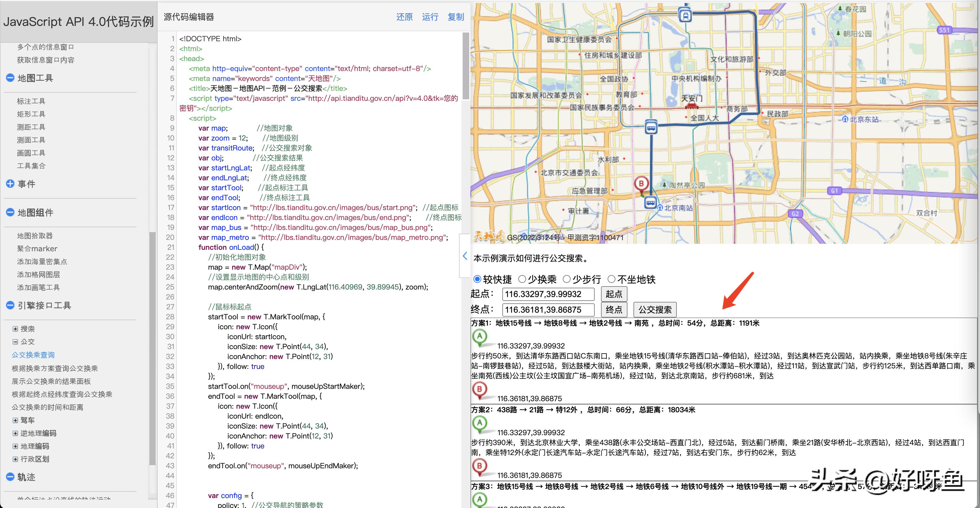Open 展示公交换乘的结果面板 example
Image resolution: width=980 pixels, height=508 pixels.
51,381
